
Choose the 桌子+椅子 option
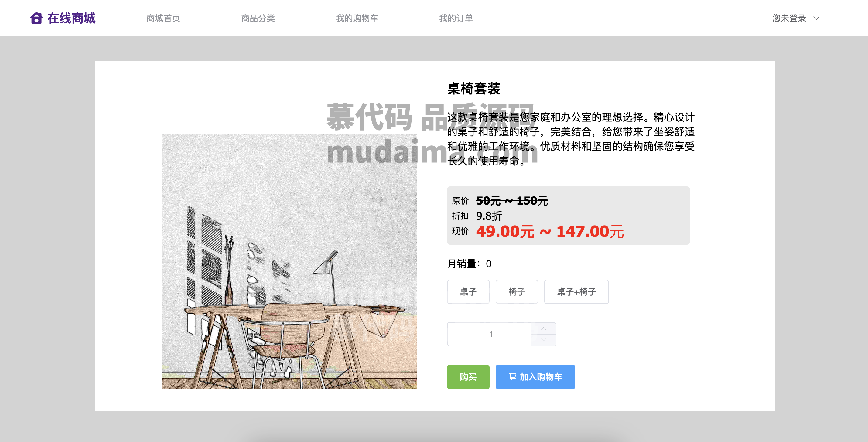click(576, 292)
